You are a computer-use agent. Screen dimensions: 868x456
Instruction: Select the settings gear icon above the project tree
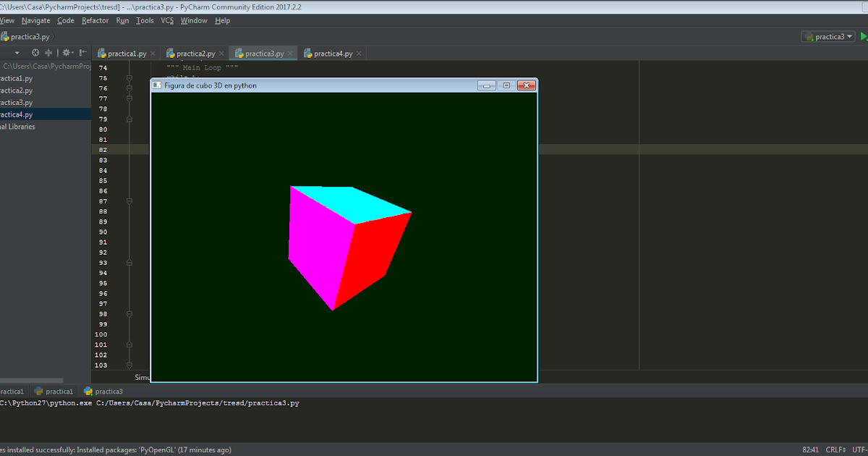(67, 52)
